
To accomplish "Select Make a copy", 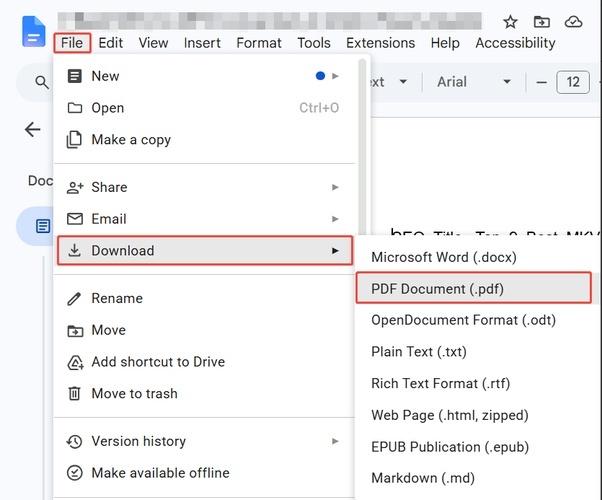I will click(x=204, y=140).
